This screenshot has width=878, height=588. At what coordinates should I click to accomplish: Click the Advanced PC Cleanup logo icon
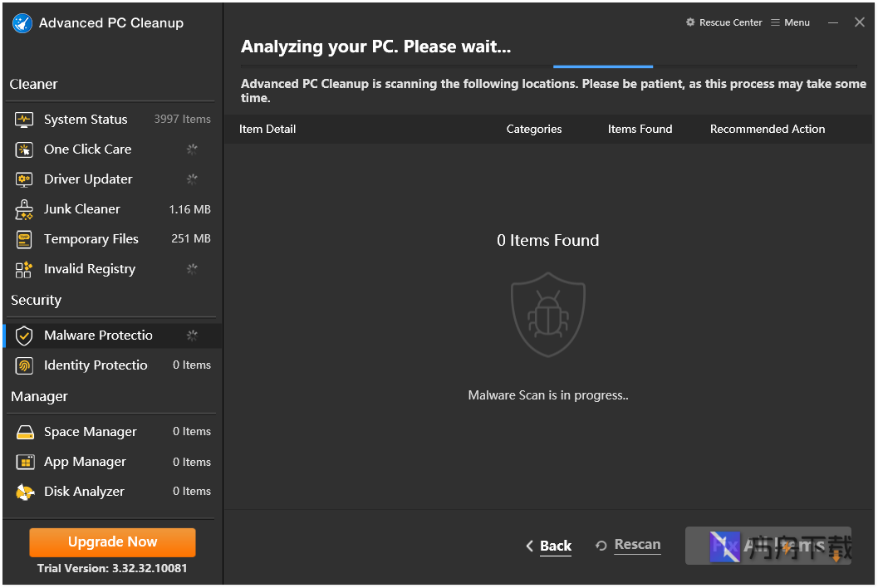tap(22, 23)
